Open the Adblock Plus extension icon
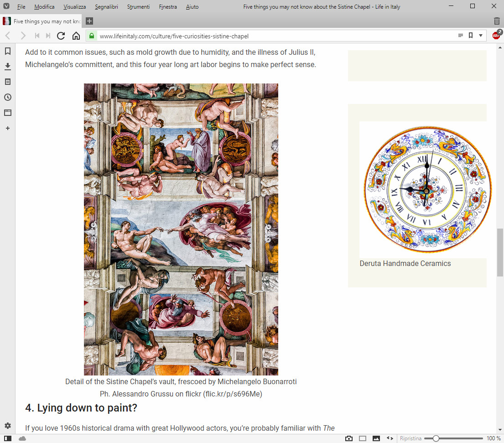This screenshot has height=443, width=504. point(497,35)
